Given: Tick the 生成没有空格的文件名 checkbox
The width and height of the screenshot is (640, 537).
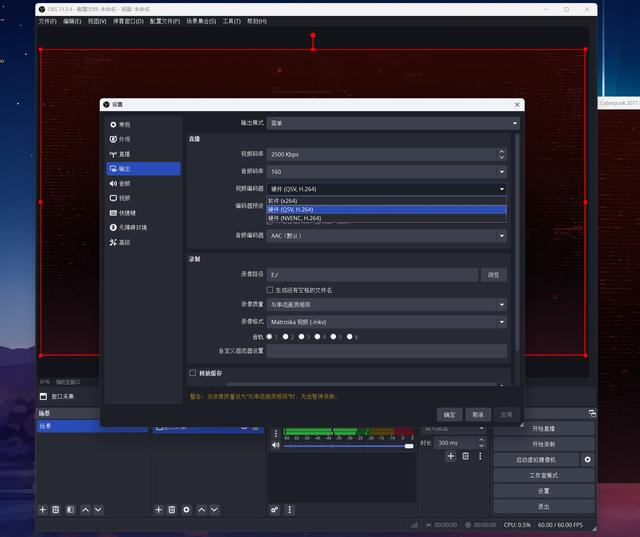Looking at the screenshot, I should 270,290.
